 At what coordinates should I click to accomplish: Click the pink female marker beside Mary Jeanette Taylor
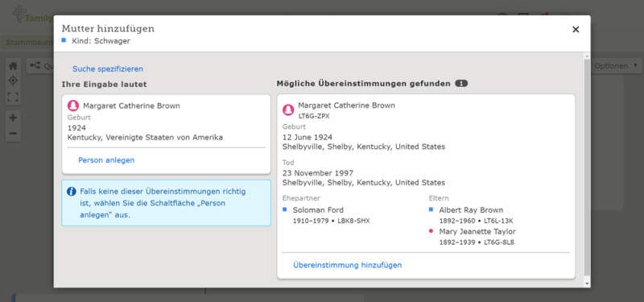point(431,231)
